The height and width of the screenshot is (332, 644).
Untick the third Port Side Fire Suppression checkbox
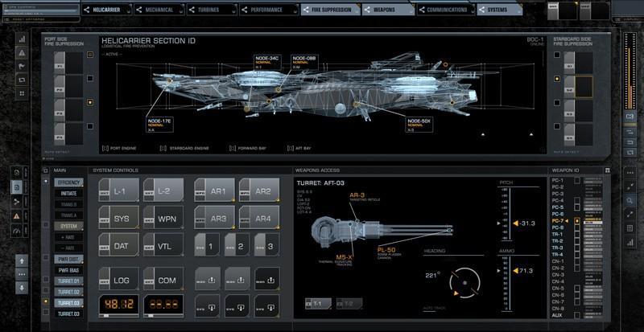pyautogui.click(x=90, y=102)
